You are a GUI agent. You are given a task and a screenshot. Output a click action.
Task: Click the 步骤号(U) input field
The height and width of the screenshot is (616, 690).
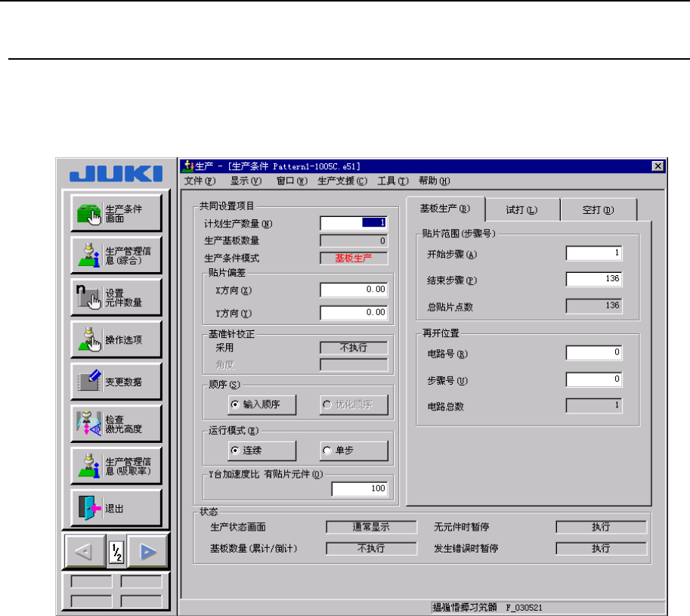point(593,379)
